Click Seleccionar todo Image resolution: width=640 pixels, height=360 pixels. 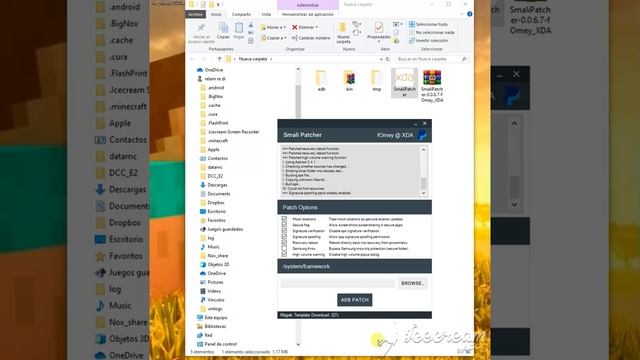coord(428,24)
